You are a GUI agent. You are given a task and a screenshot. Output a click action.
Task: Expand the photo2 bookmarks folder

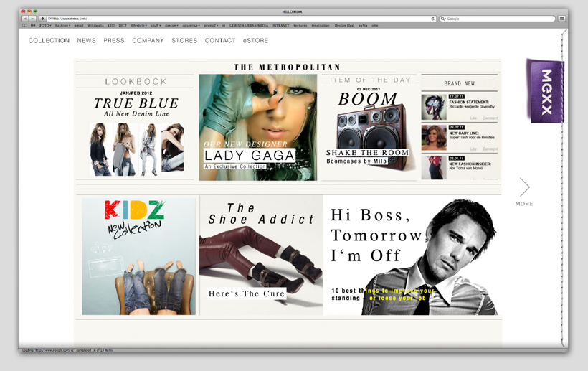coord(211,26)
